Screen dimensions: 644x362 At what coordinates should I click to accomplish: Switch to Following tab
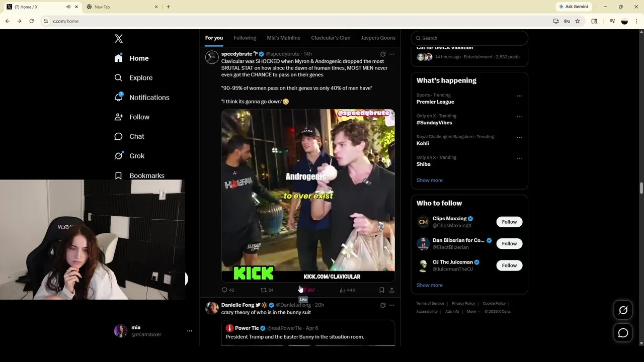tap(245, 38)
